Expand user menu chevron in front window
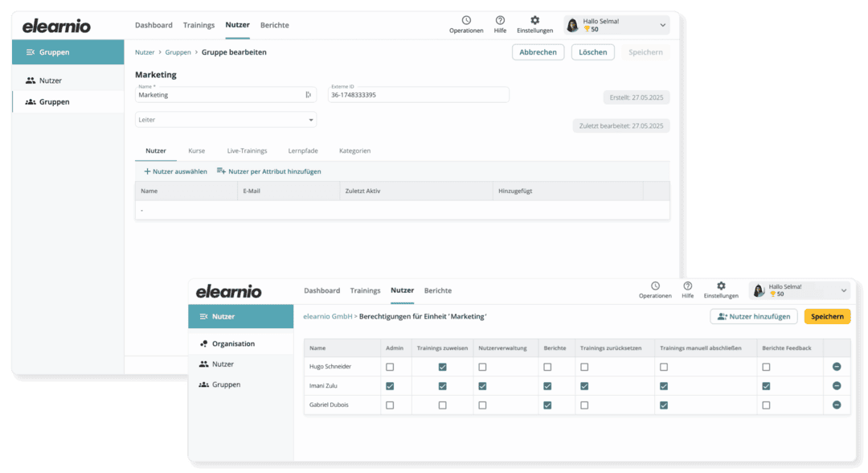Viewport: 868px width, 473px height. 844,290
